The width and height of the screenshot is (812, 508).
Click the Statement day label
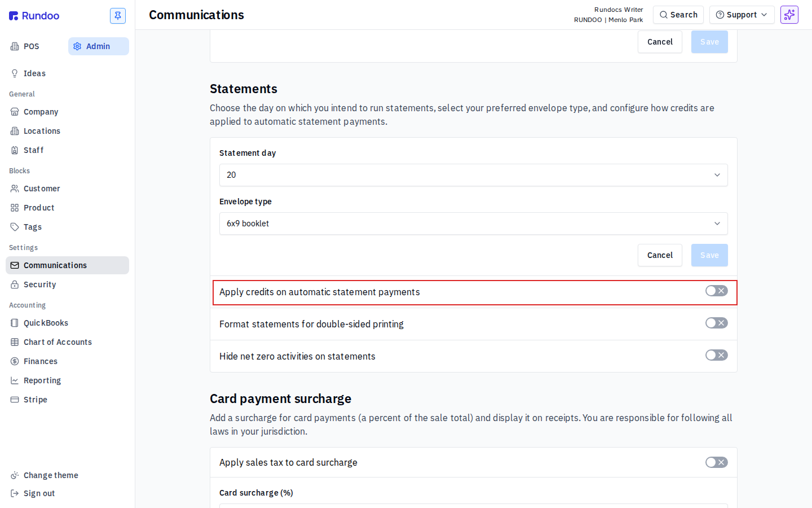(248, 153)
